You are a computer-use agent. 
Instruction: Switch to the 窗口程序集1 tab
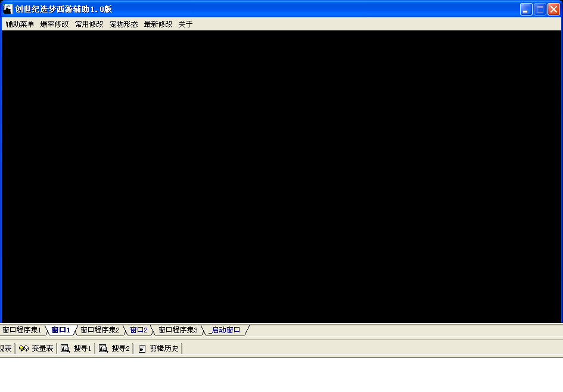(x=22, y=330)
